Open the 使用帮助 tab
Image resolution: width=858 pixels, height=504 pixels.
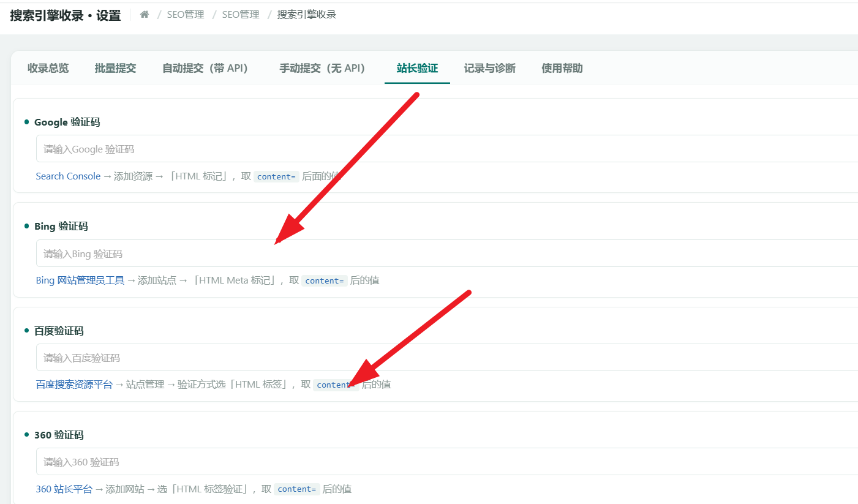[562, 69]
